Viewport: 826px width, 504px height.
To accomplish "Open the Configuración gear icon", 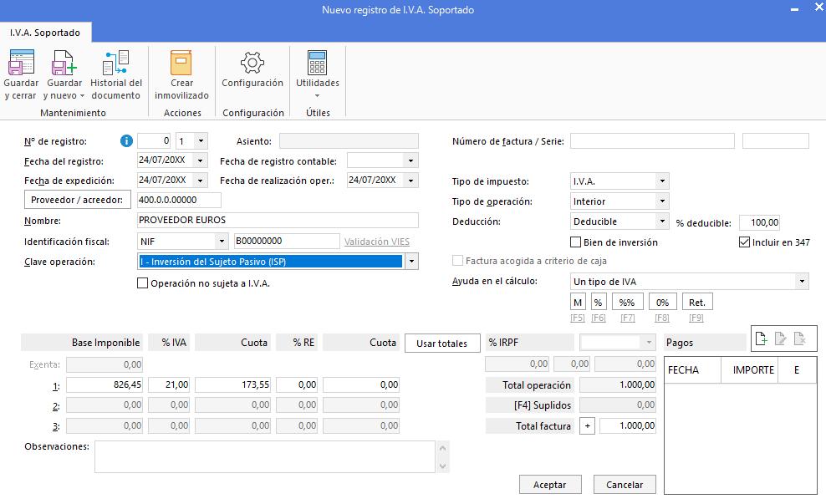I will 252,64.
